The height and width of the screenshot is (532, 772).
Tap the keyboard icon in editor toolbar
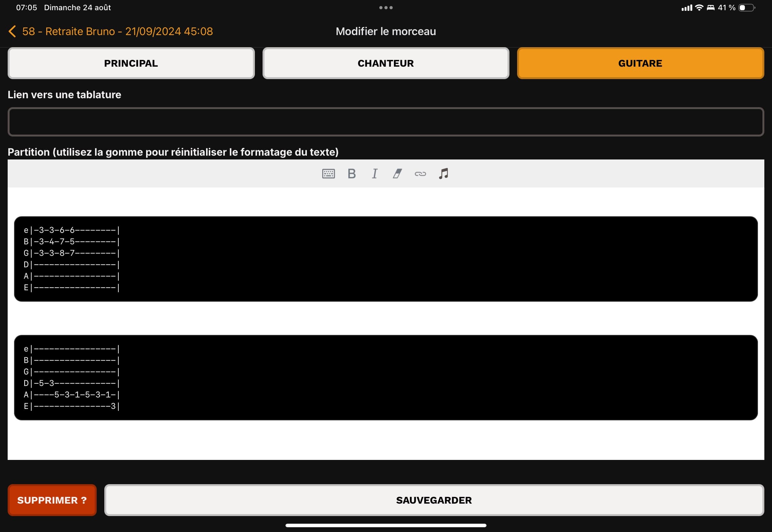click(328, 174)
